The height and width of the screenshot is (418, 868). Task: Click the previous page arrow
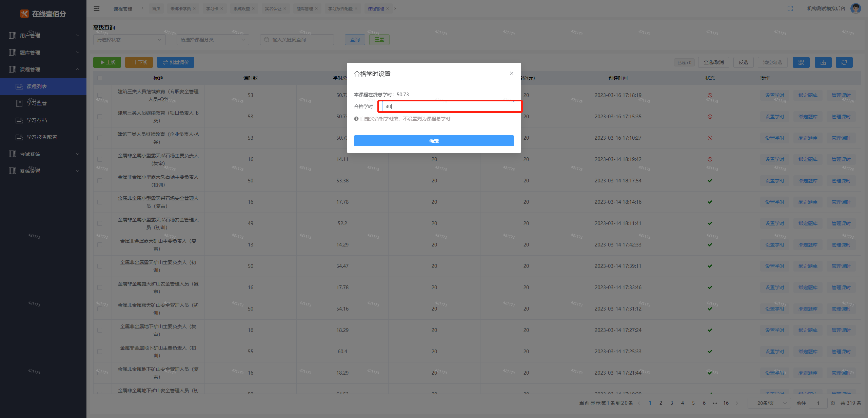[x=639, y=403]
